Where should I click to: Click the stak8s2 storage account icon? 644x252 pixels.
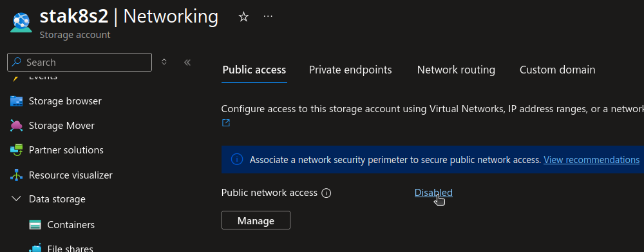point(21,22)
